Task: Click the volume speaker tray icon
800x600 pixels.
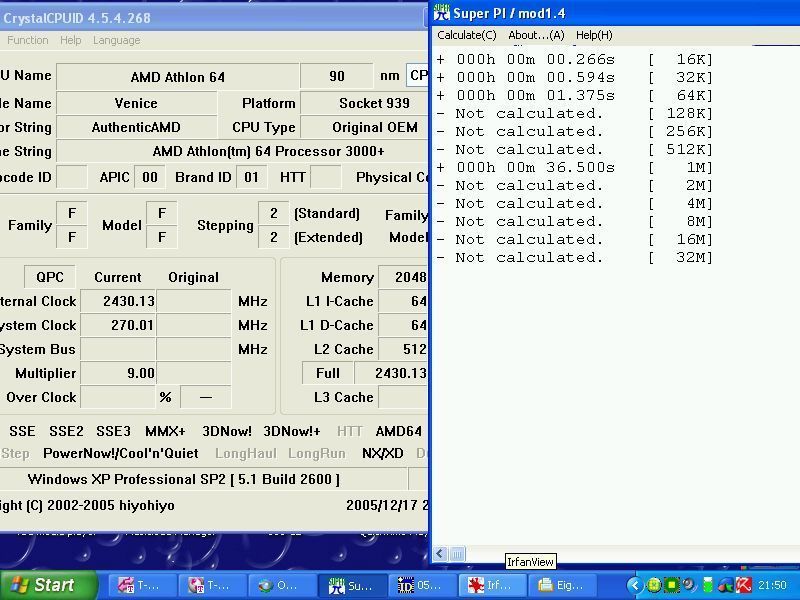Action: click(x=689, y=585)
